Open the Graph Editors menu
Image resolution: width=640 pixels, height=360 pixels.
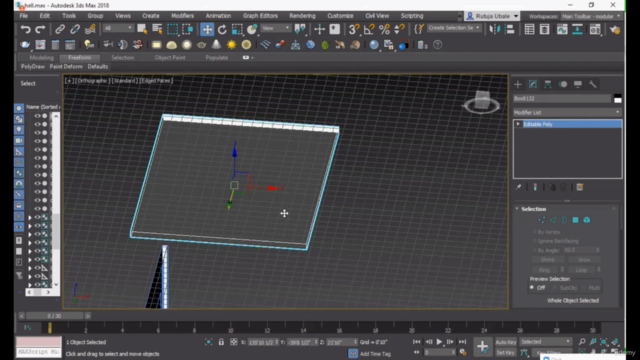(260, 16)
